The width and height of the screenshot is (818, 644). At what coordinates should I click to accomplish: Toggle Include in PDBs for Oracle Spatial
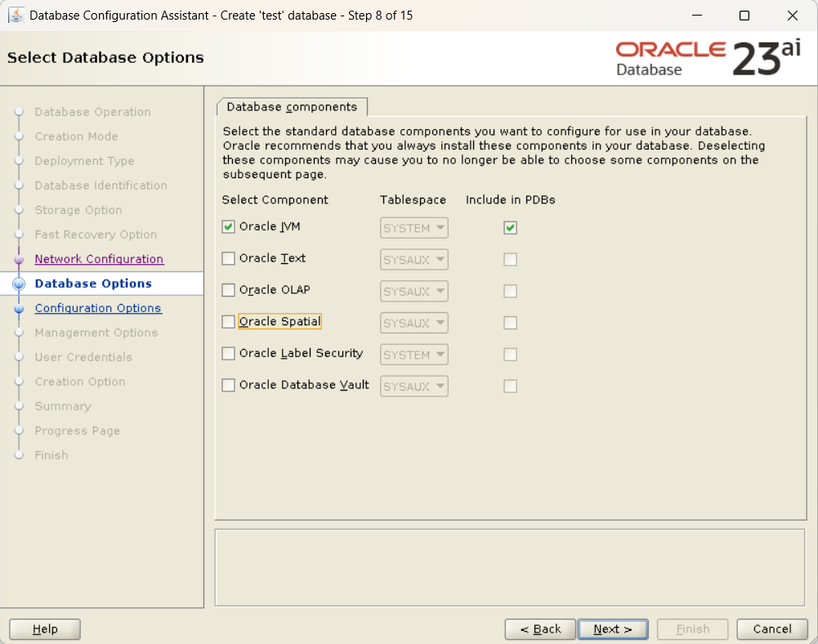(510, 323)
